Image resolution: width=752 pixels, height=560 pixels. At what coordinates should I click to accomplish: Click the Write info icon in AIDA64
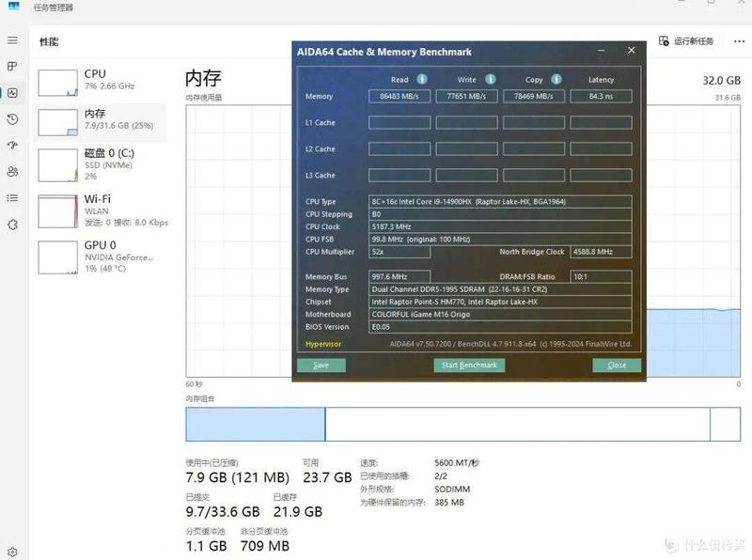coord(490,79)
